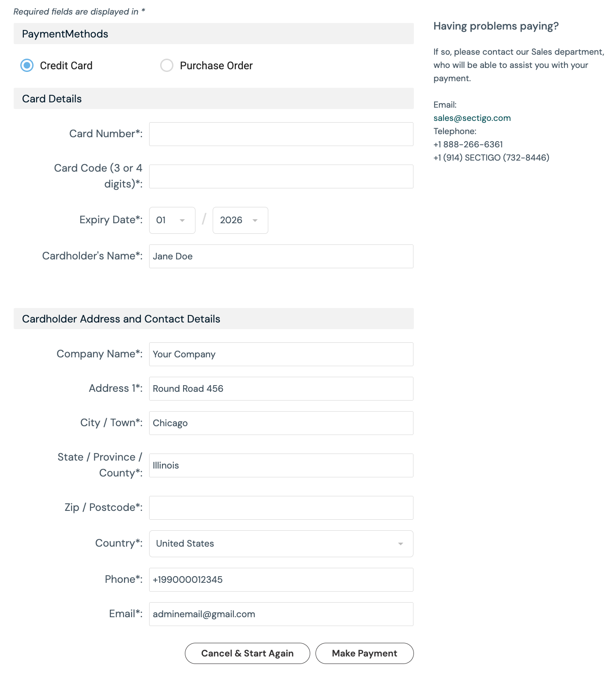
Task: Click the Purchase Order label text
Action: coord(216,66)
